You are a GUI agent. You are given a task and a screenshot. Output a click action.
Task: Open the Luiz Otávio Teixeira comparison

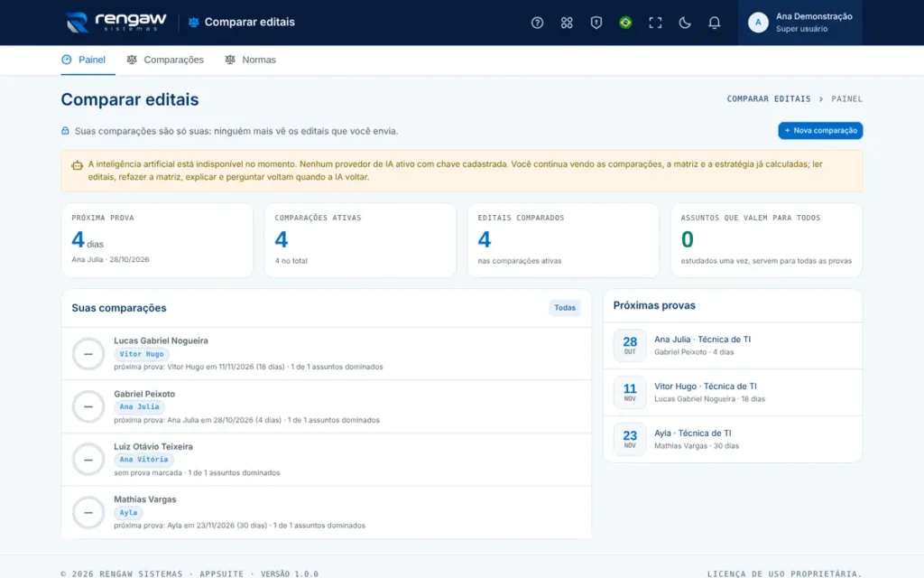pos(327,459)
